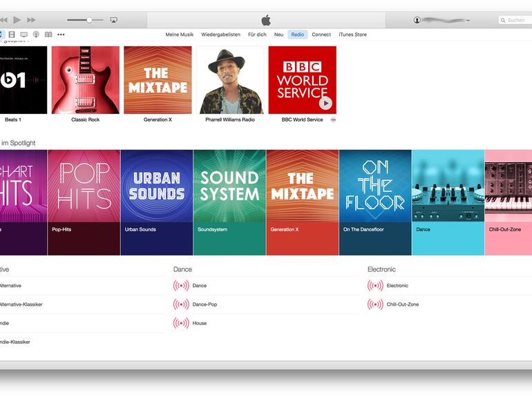Select the Radio tab
Viewport: 532px width, 399px height.
click(298, 35)
